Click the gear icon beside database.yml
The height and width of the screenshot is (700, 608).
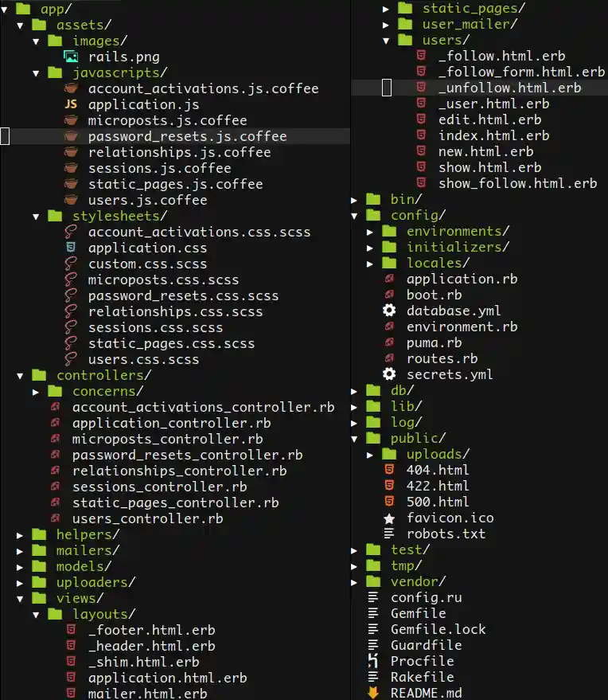(389, 311)
